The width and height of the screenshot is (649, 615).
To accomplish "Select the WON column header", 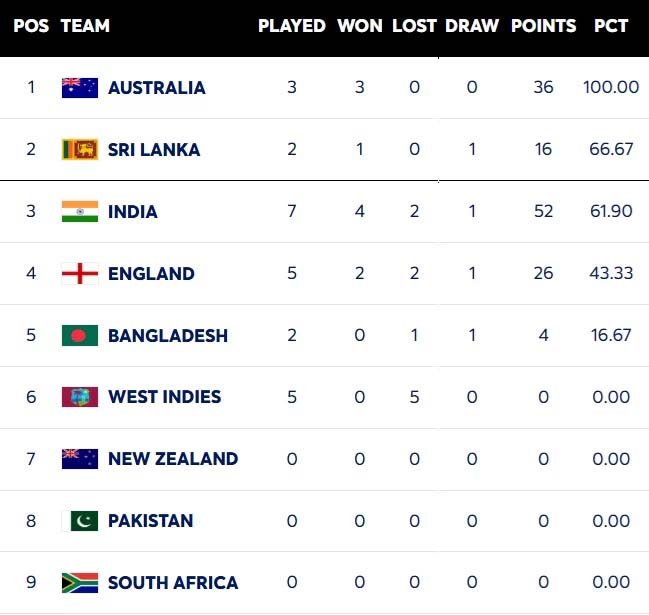I will [360, 26].
